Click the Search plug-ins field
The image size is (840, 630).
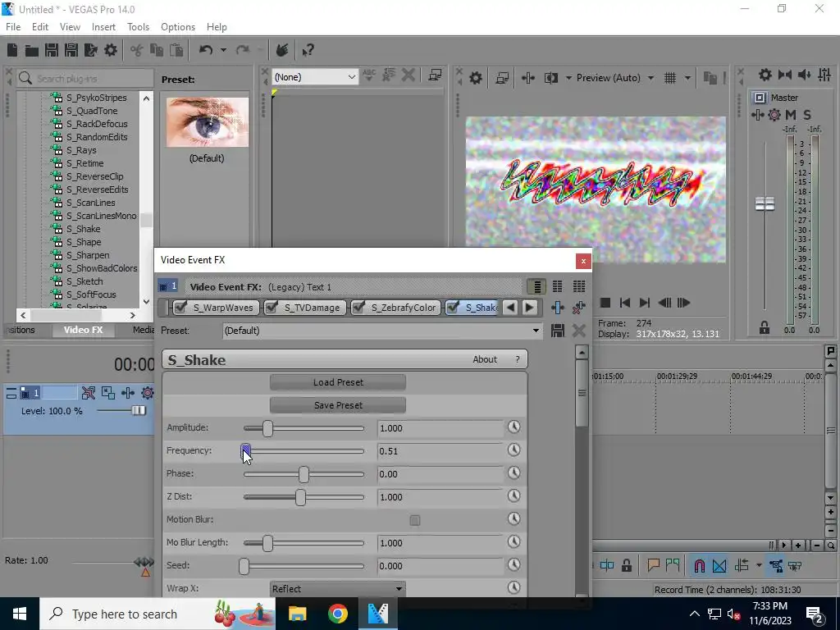85,78
